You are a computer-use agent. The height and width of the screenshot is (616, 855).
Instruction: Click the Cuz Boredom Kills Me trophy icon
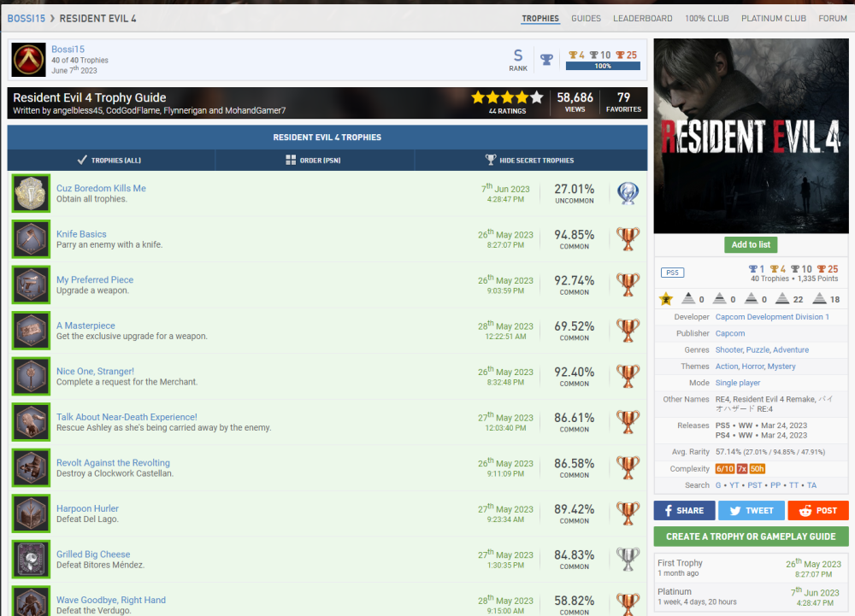31,194
